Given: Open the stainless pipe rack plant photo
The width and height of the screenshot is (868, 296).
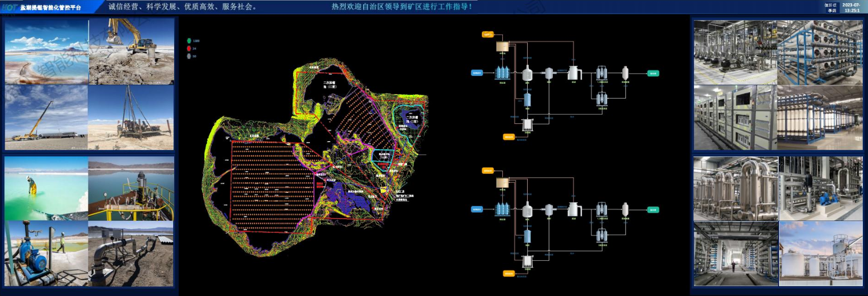Looking at the screenshot, I should [735, 52].
